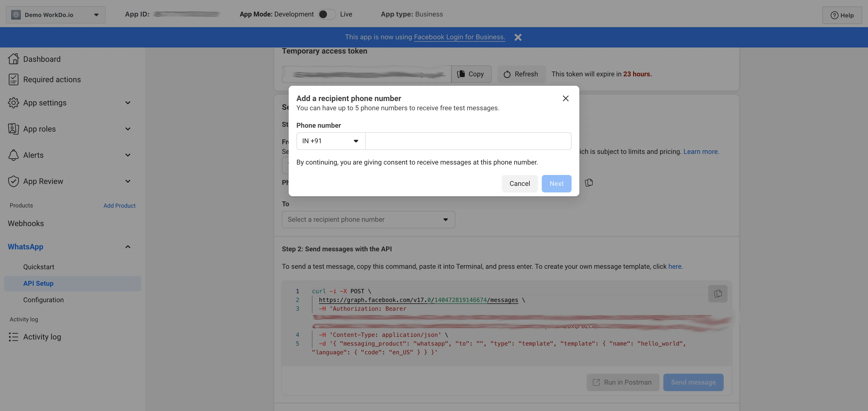Open Webhooks product page
The width and height of the screenshot is (868, 411).
click(x=26, y=223)
